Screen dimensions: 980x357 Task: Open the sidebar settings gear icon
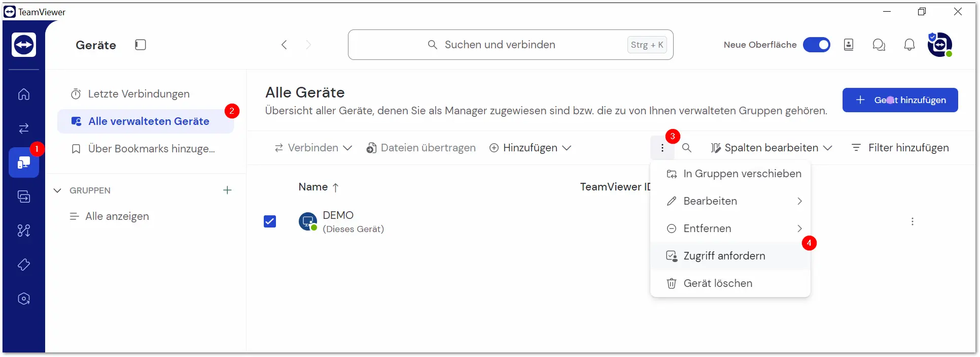[x=24, y=299]
